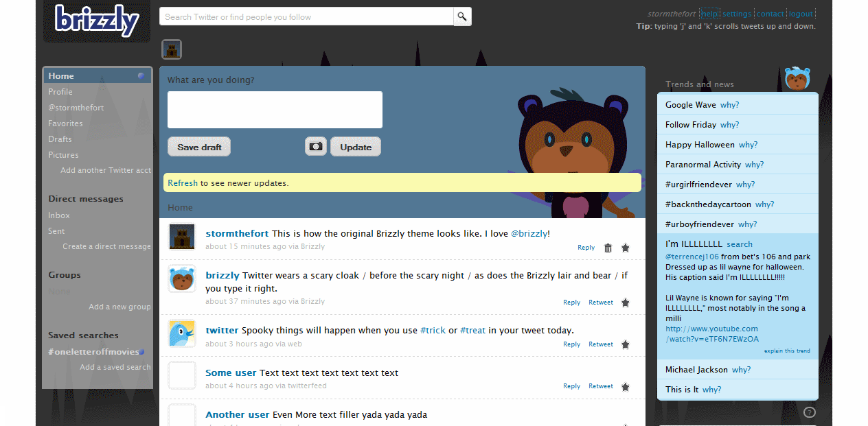Image resolution: width=868 pixels, height=426 pixels.
Task: Click the bear avatar above Trends and news
Action: click(x=797, y=78)
